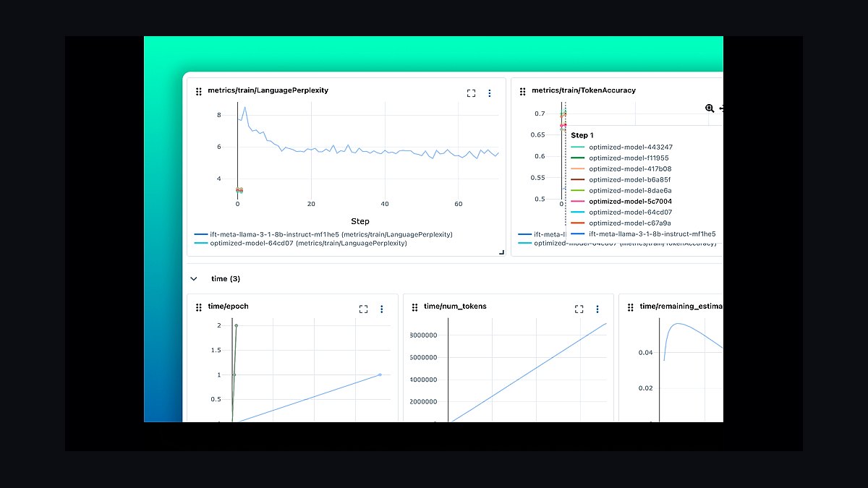Click the time/remaining_estimate chart title
Viewport: 868px width, 488px height.
pyautogui.click(x=681, y=307)
